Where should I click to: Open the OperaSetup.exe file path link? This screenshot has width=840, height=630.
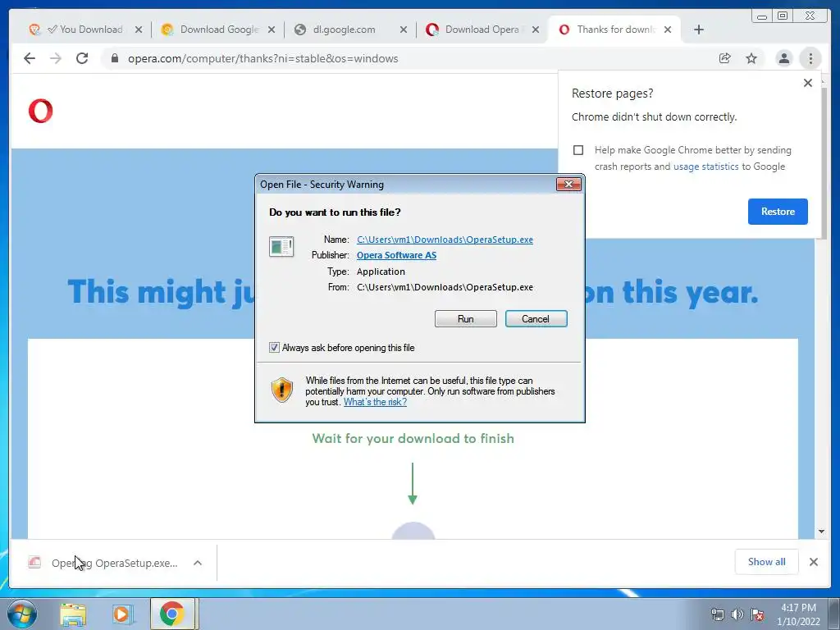coord(445,240)
